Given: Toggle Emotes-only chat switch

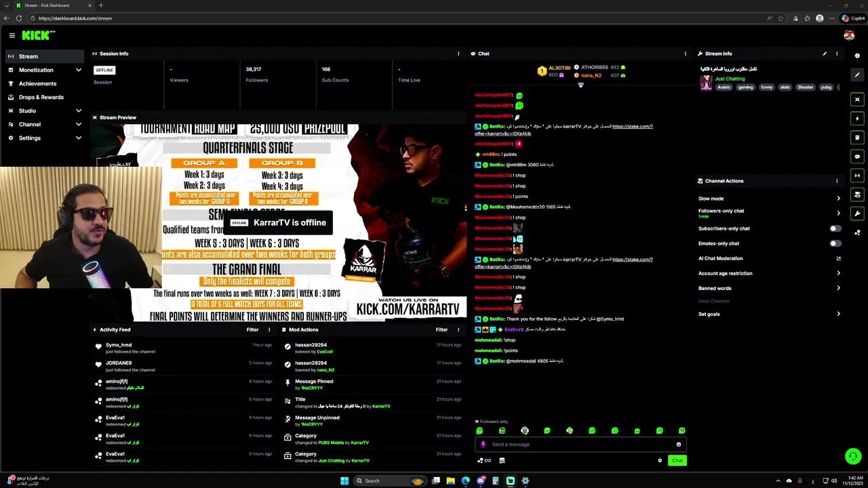Looking at the screenshot, I should [835, 243].
